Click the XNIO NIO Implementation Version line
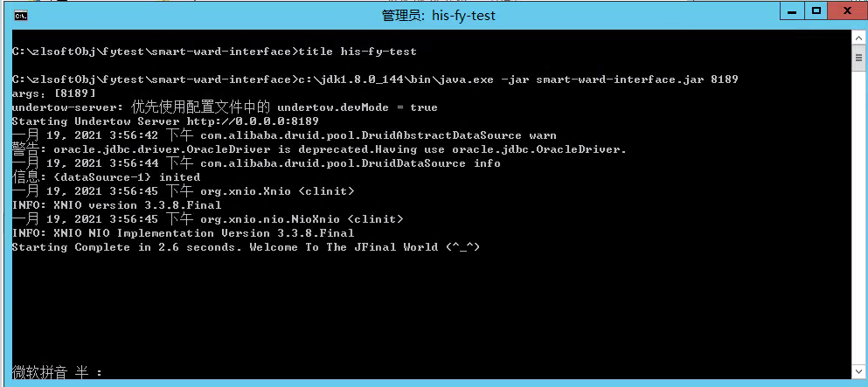 [183, 232]
